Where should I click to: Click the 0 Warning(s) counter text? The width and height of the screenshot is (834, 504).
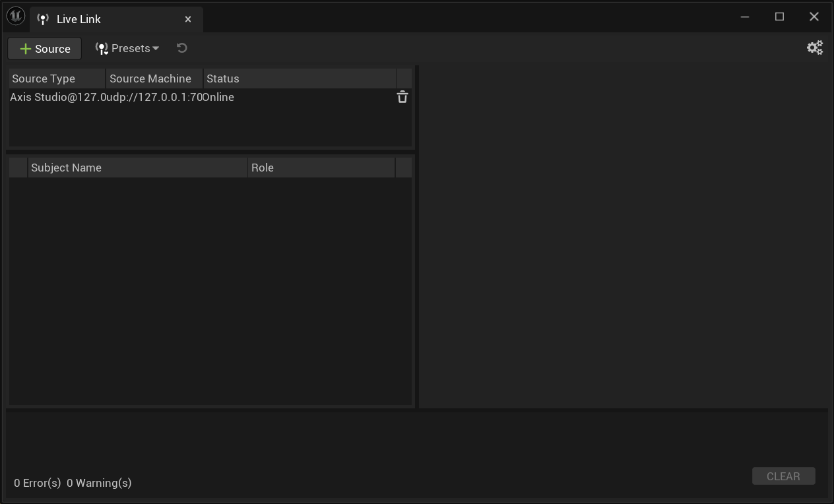pos(99,483)
